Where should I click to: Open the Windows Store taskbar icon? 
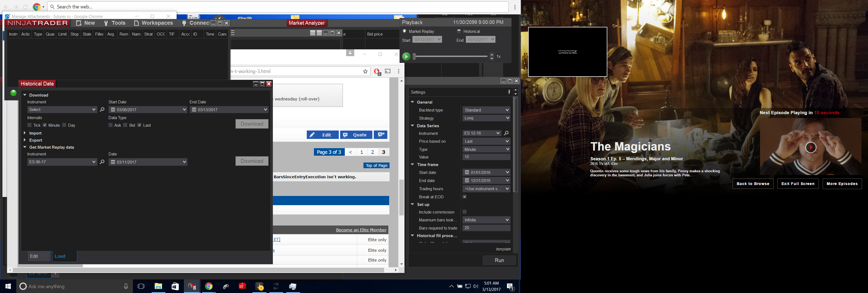tap(175, 286)
